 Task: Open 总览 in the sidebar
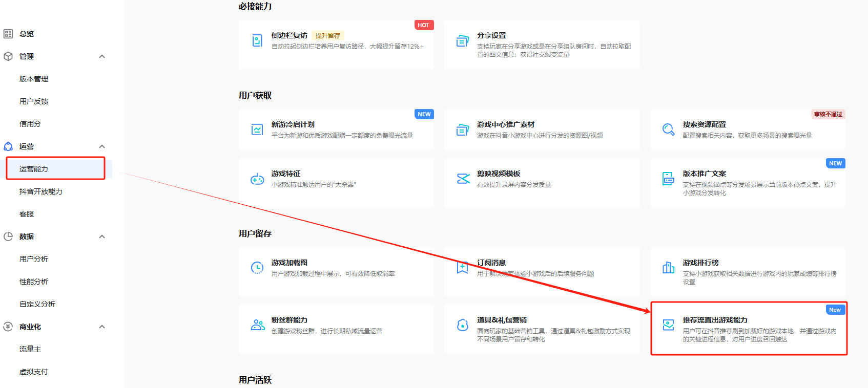pyautogui.click(x=27, y=34)
